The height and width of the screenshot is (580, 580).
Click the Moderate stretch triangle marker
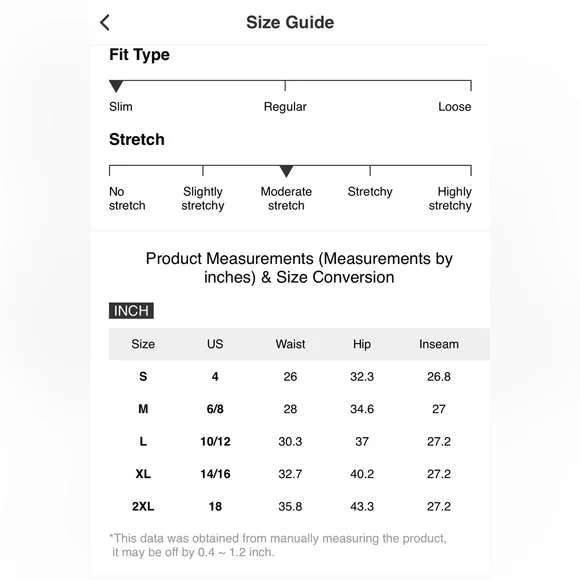286,171
